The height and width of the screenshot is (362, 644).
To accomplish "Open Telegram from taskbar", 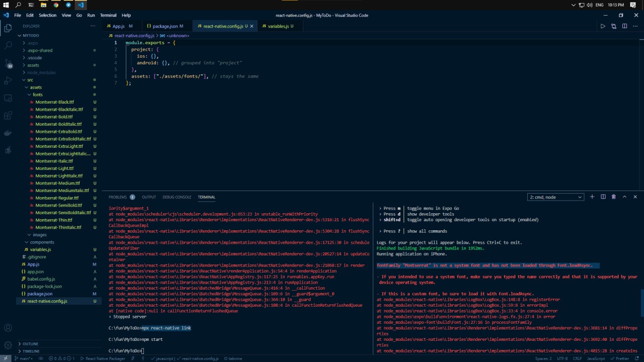I will [68, 5].
